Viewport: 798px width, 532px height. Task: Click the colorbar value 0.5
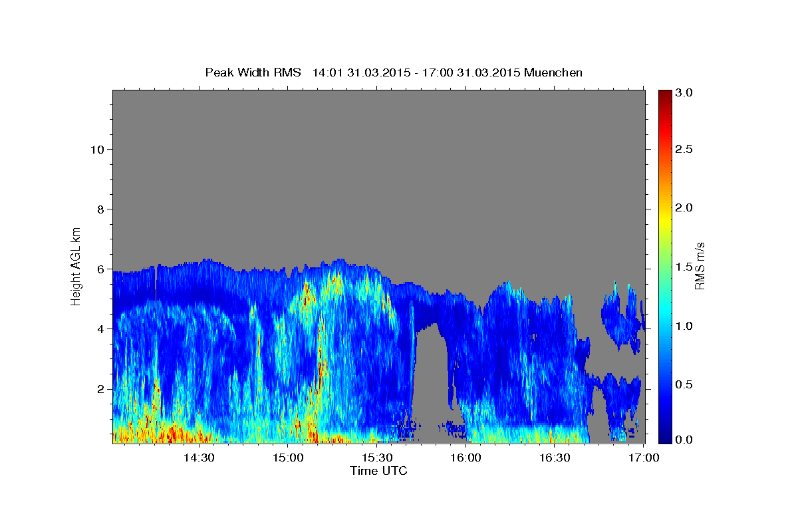(684, 385)
